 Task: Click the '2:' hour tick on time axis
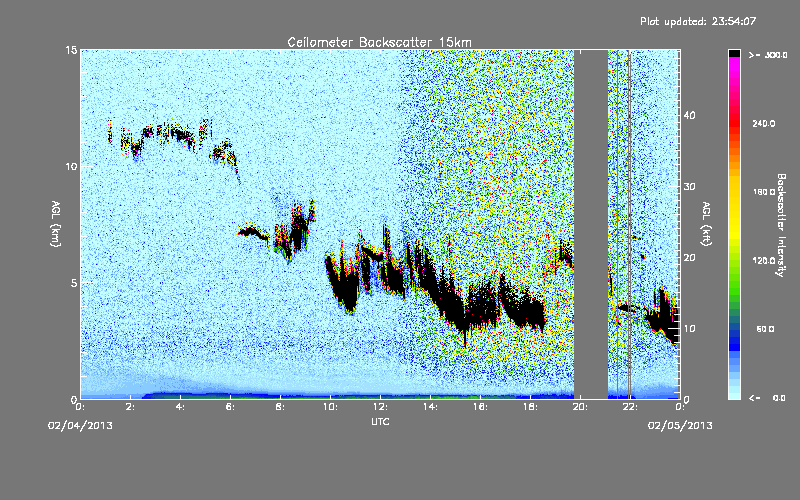131,407
